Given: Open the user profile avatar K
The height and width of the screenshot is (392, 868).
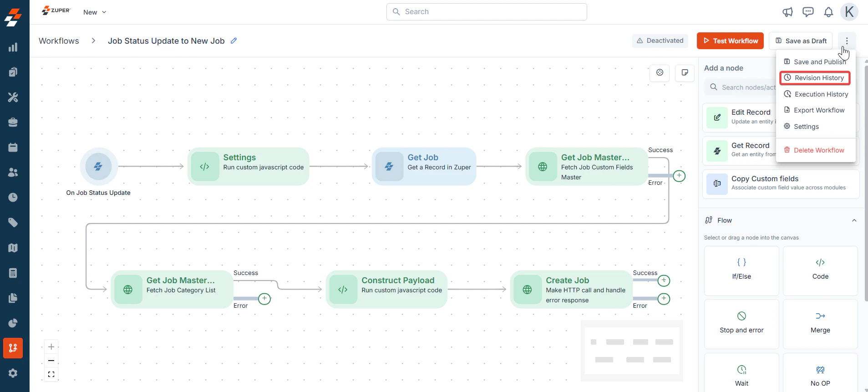Looking at the screenshot, I should (849, 12).
